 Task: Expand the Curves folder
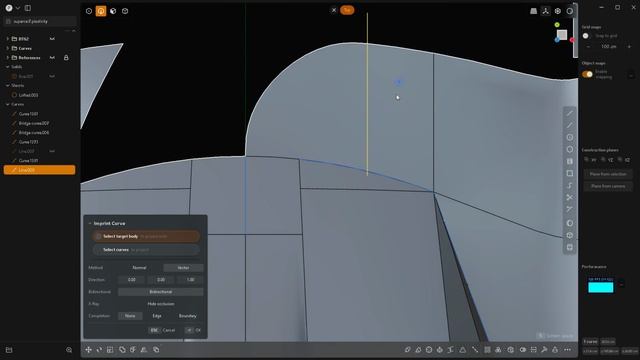click(x=7, y=48)
